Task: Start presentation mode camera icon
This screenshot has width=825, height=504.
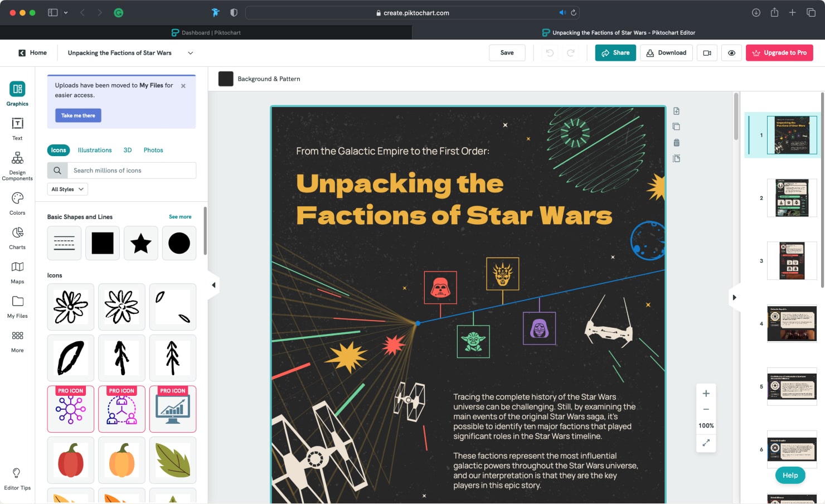Action: 707,53
